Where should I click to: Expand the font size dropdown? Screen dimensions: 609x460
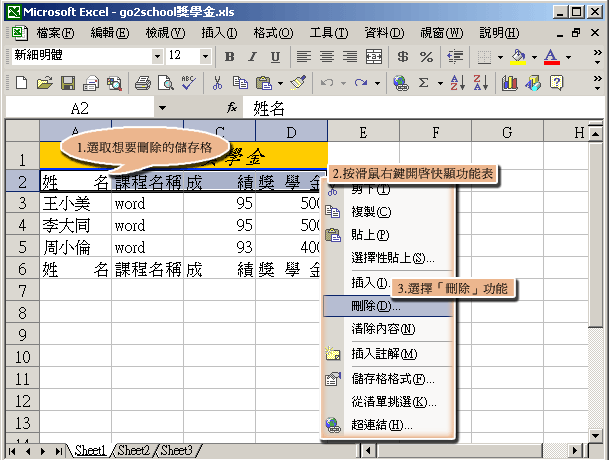(207, 56)
